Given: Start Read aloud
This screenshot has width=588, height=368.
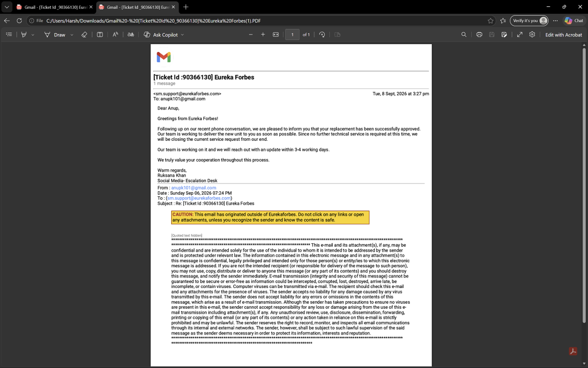Looking at the screenshot, I should pyautogui.click(x=116, y=35).
